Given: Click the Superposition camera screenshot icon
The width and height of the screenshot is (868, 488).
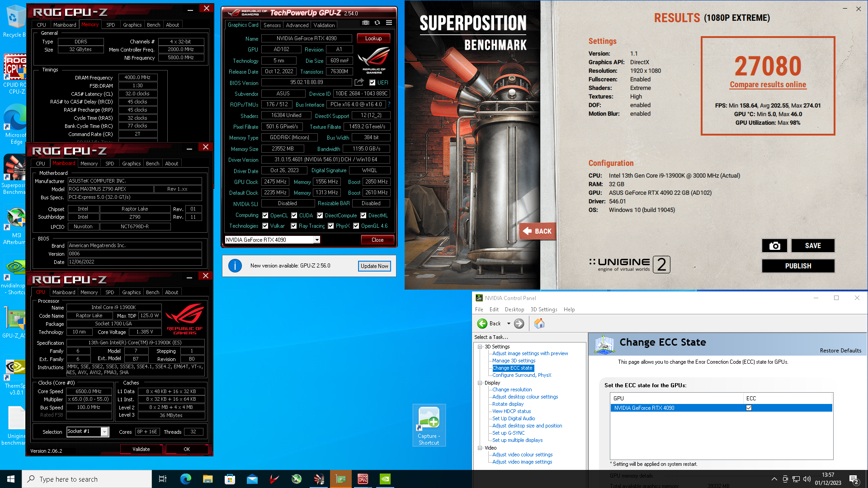Looking at the screenshot, I should [x=774, y=246].
